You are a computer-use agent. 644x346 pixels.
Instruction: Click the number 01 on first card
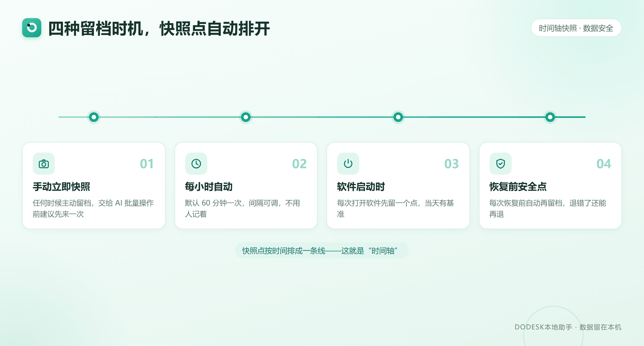tap(147, 164)
